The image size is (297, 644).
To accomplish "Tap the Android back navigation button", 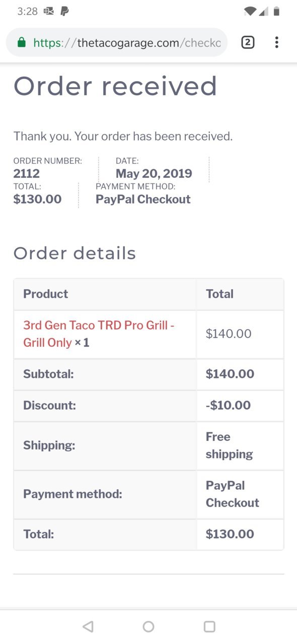I will [88, 626].
